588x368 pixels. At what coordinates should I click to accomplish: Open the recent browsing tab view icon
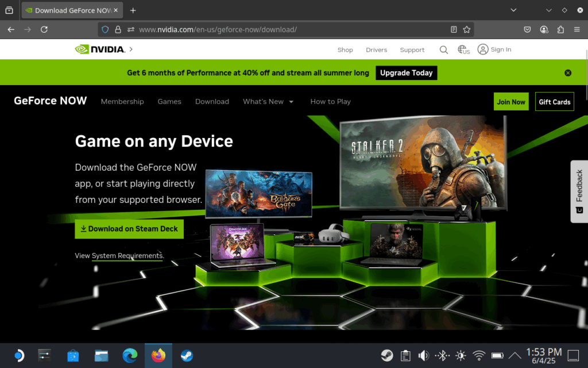tap(9, 10)
